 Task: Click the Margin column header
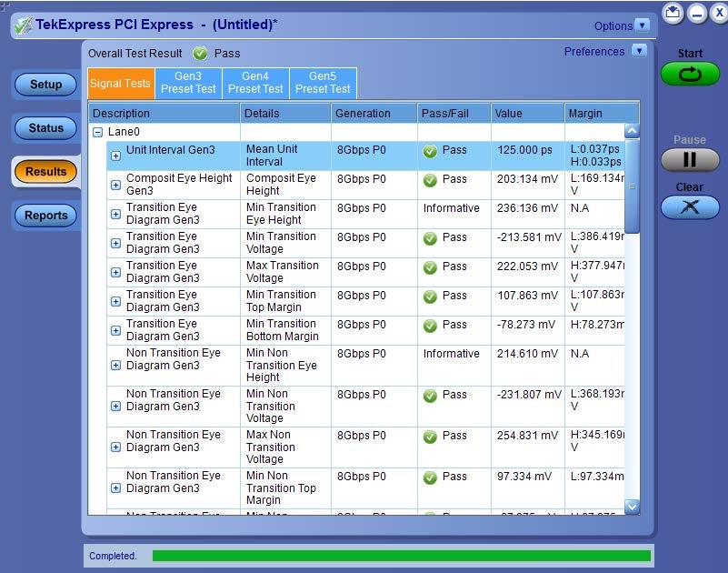point(602,114)
